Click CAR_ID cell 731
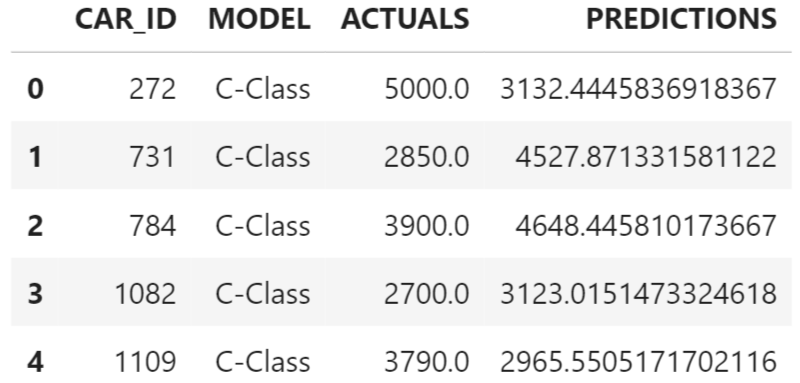Screen dimensions: 800x383 tap(153, 157)
